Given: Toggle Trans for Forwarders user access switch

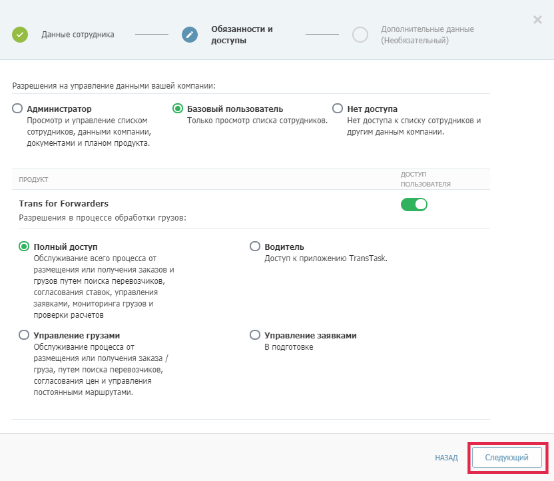Looking at the screenshot, I should tap(414, 204).
